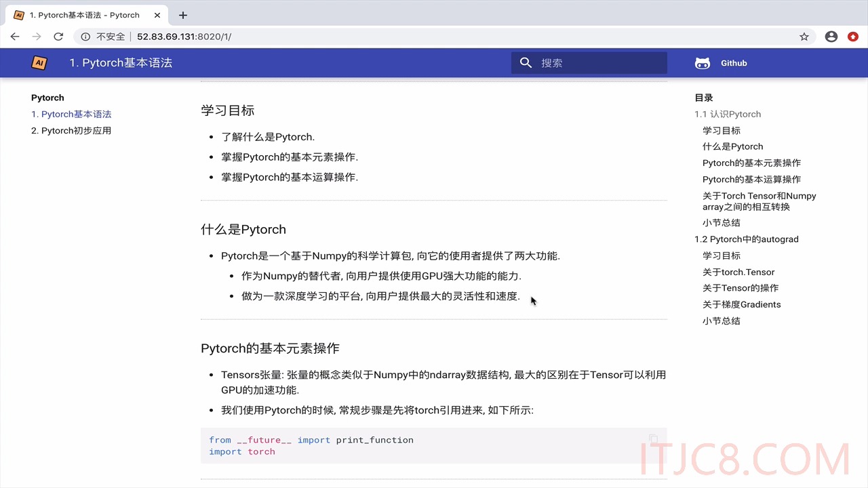Click the site info icon in address bar
Image resolution: width=868 pixels, height=488 pixels.
[x=85, y=37]
